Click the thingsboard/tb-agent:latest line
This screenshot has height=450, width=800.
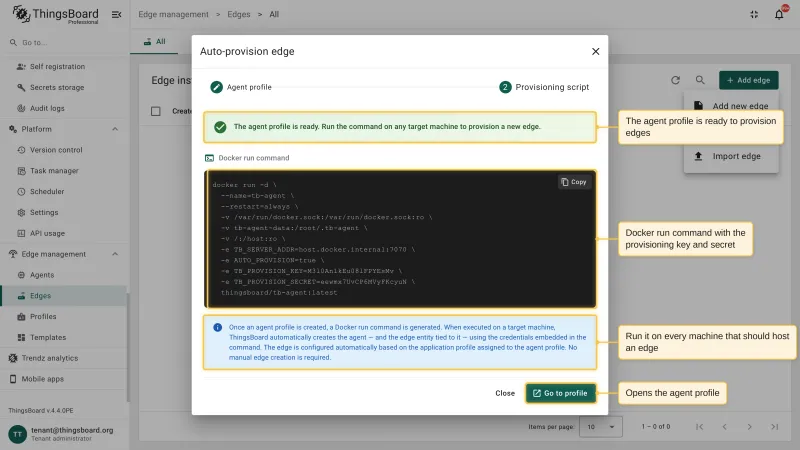pyautogui.click(x=279, y=293)
